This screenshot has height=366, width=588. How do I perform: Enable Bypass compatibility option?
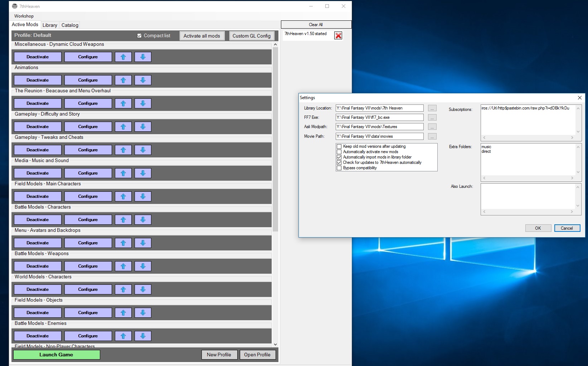click(x=339, y=168)
